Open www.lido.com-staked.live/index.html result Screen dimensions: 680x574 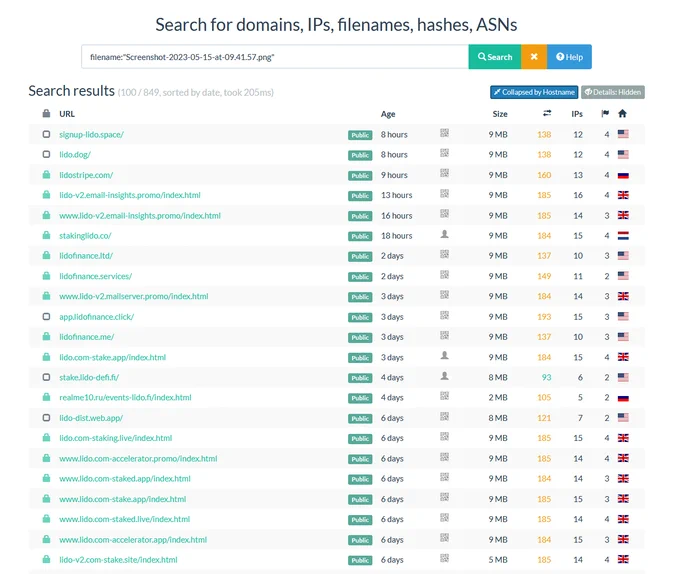125,519
